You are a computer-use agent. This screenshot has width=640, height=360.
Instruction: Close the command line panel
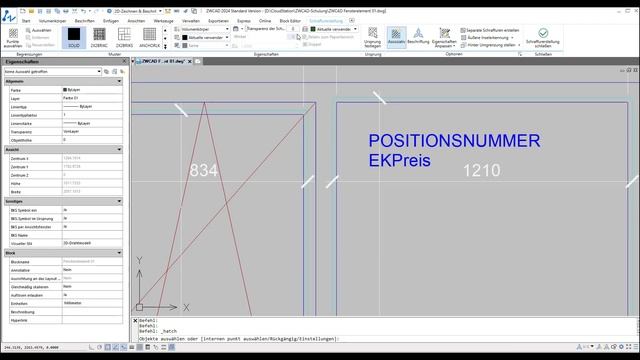pos(135,320)
